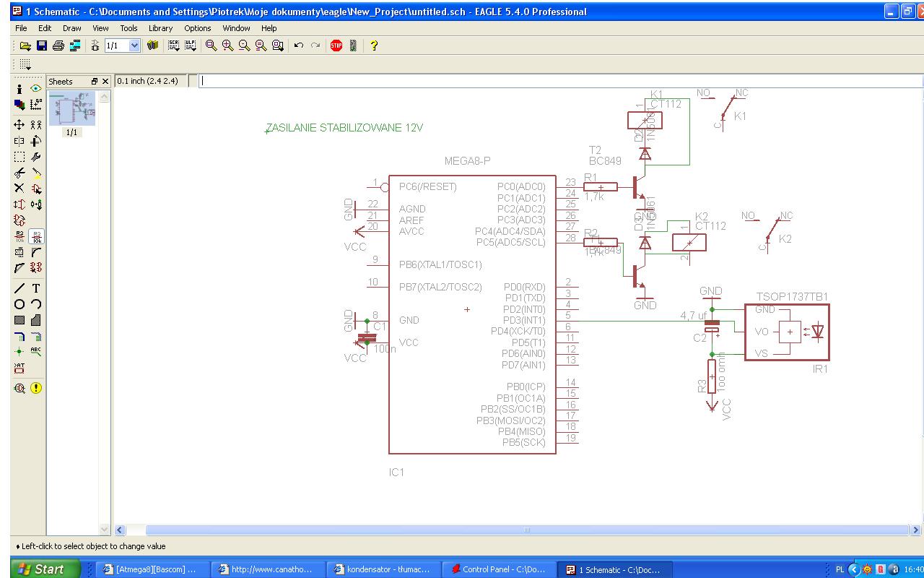Image resolution: width=924 pixels, height=578 pixels.
Task: Open the sheet selector 1/1 dropdown
Action: 134,46
